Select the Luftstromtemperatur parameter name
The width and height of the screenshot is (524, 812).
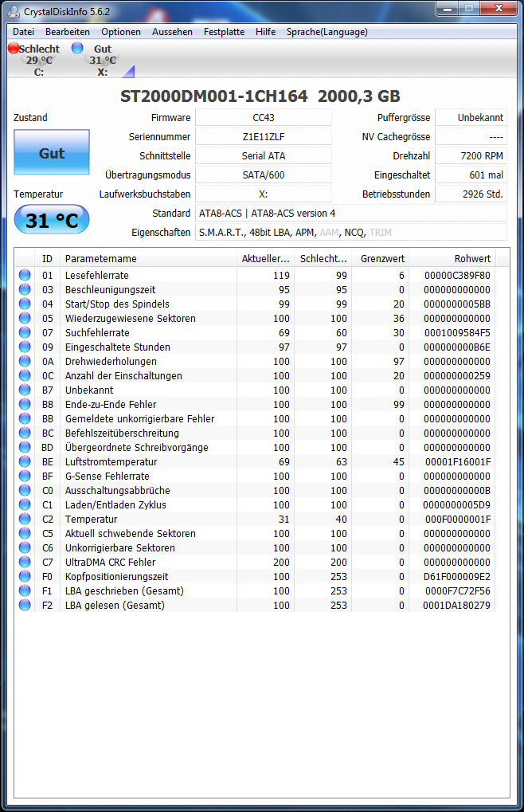(x=111, y=461)
